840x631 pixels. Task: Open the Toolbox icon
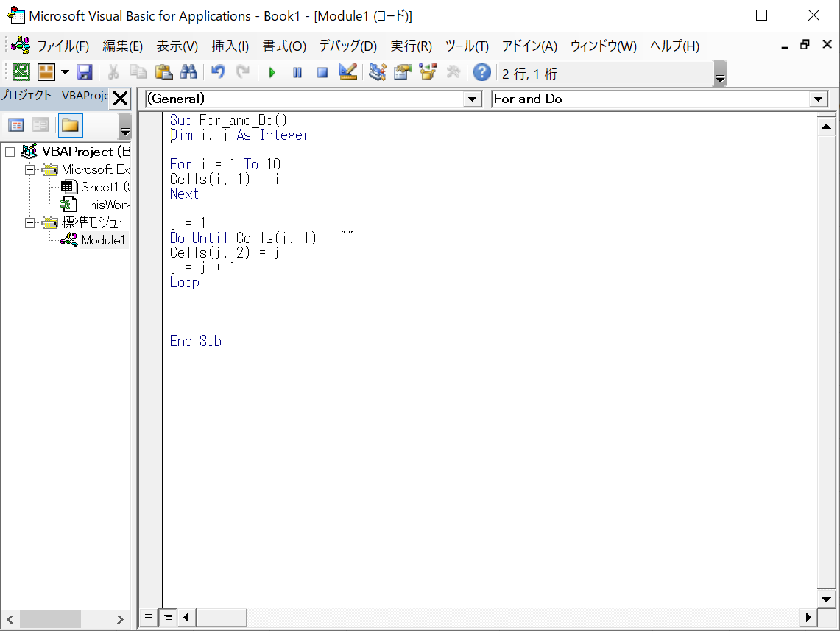[453, 71]
